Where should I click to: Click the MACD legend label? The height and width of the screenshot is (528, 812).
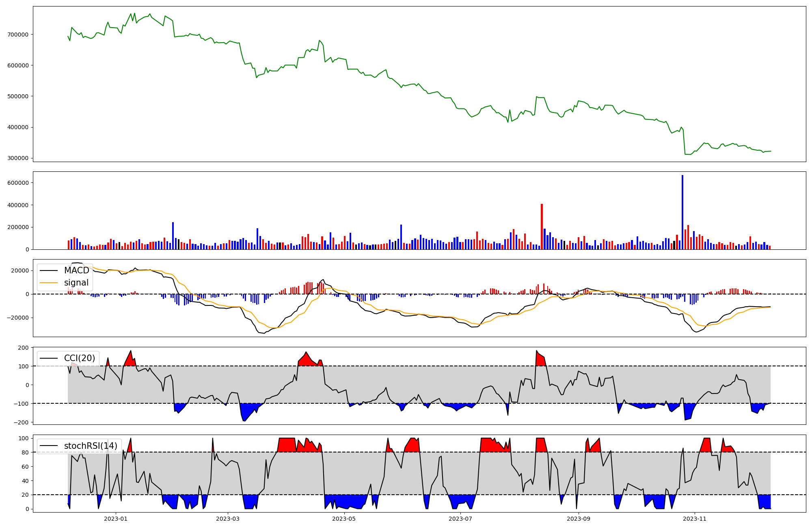[x=76, y=270]
